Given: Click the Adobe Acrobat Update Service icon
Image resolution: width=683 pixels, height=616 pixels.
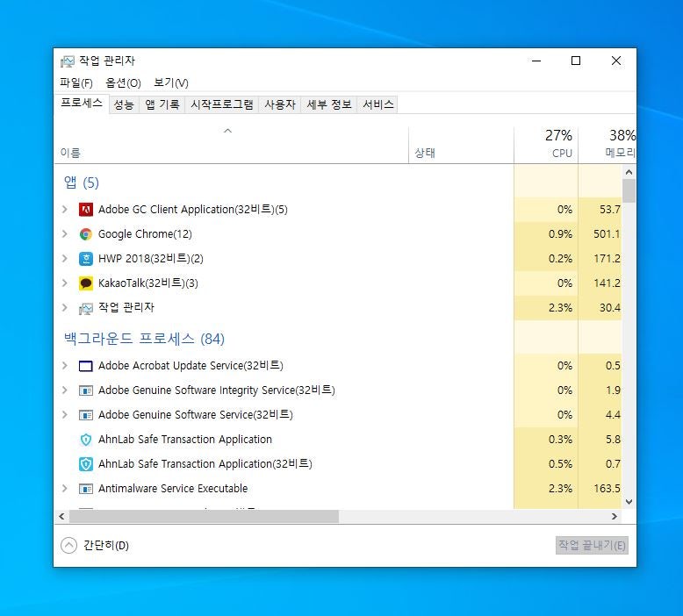Looking at the screenshot, I should tap(86, 366).
